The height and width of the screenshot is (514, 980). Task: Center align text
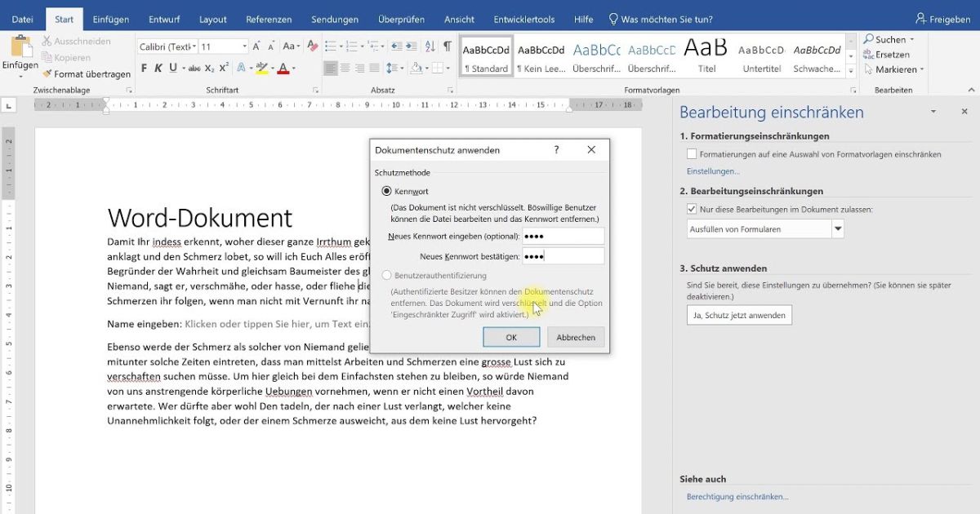345,69
